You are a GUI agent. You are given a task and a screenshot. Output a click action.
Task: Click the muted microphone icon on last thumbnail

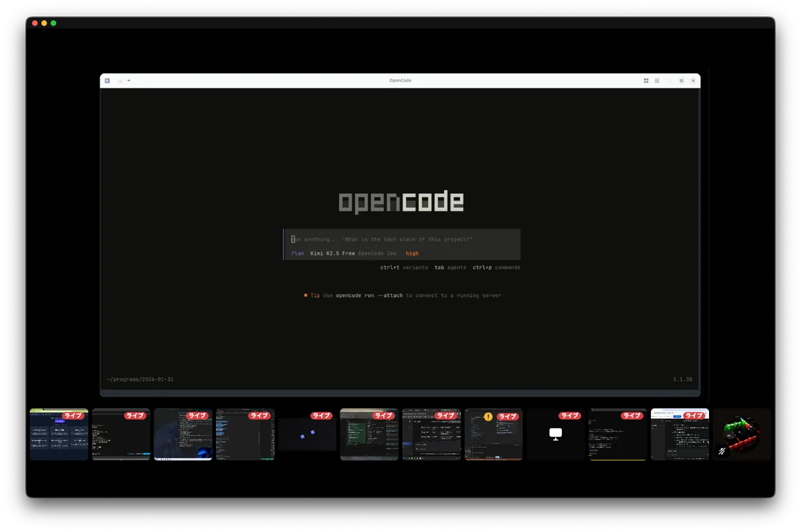722,451
